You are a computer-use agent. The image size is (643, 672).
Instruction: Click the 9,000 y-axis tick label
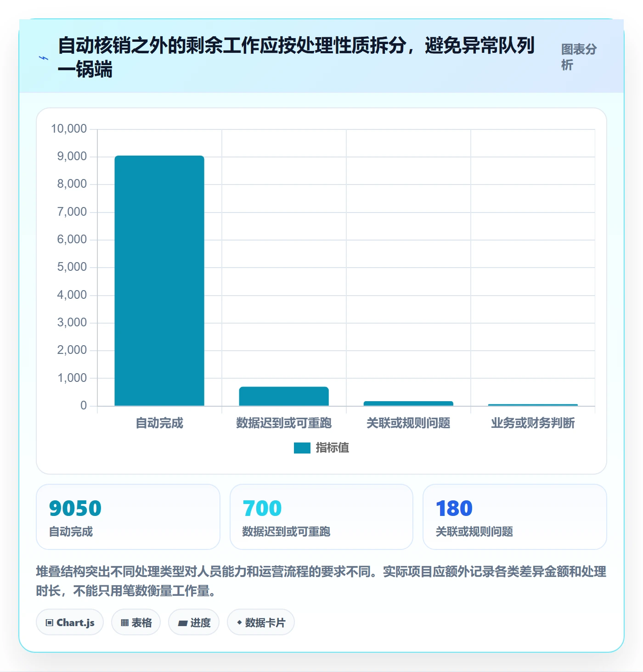coord(72,157)
